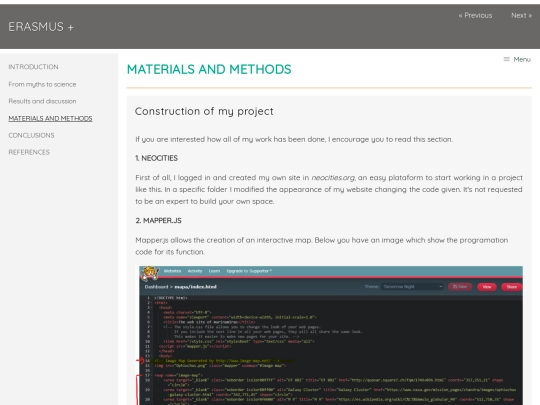
Task: Click the MATERIALS AND METHODS page heading
Action: [x=209, y=69]
